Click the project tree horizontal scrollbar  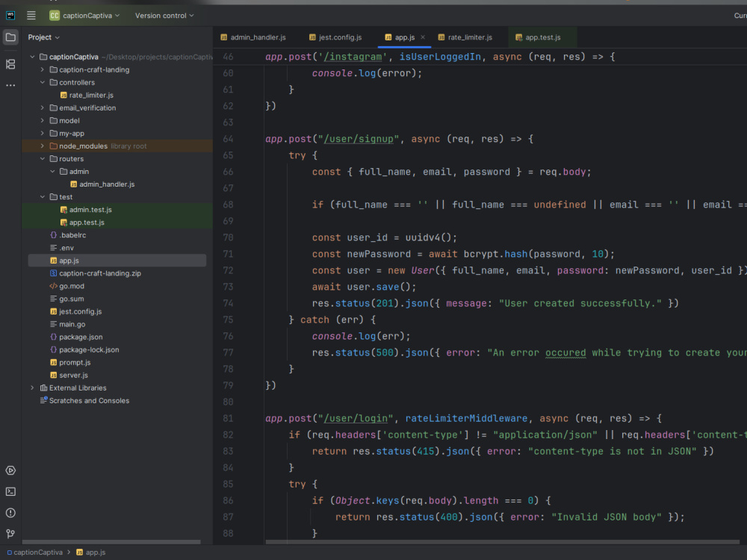pyautogui.click(x=111, y=542)
